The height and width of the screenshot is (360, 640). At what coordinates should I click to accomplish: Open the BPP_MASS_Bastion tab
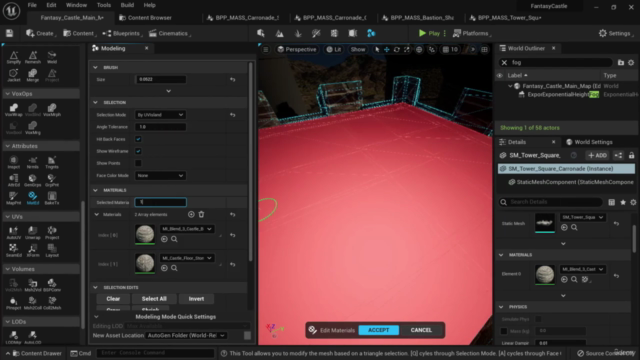pyautogui.click(x=418, y=18)
